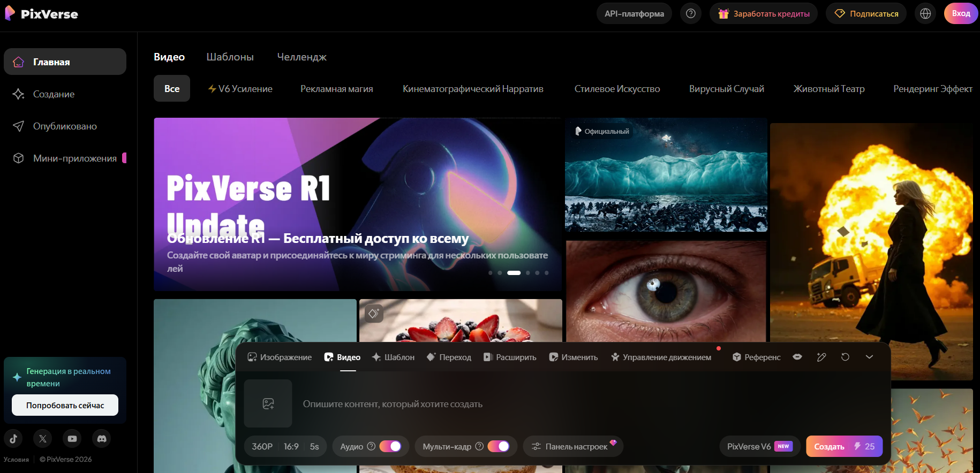
Task: Open the 5s duration setting
Action: click(x=314, y=446)
